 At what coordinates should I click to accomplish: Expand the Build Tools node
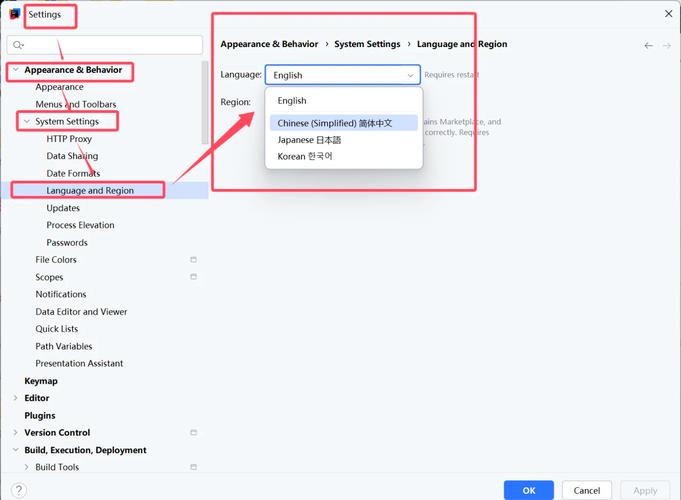point(26,467)
